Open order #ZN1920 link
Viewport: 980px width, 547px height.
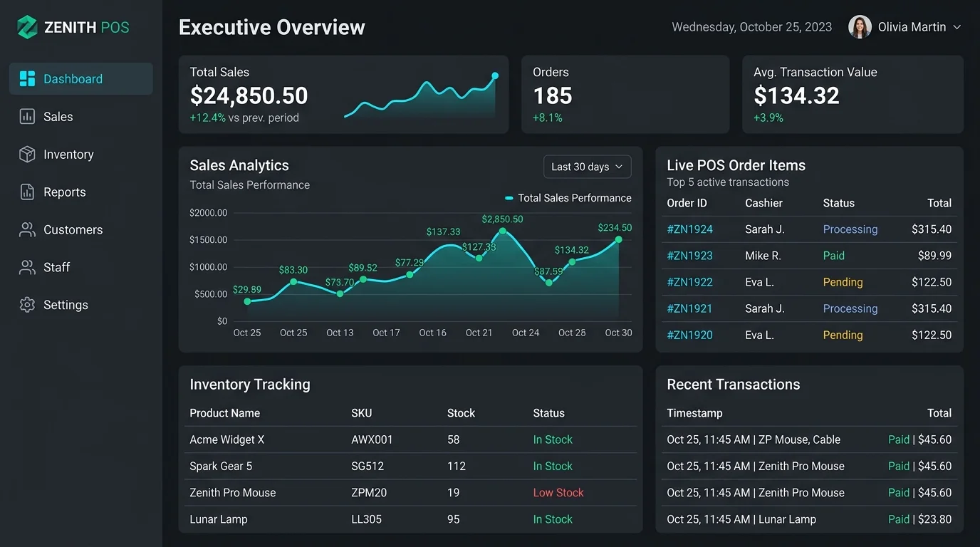pos(689,335)
